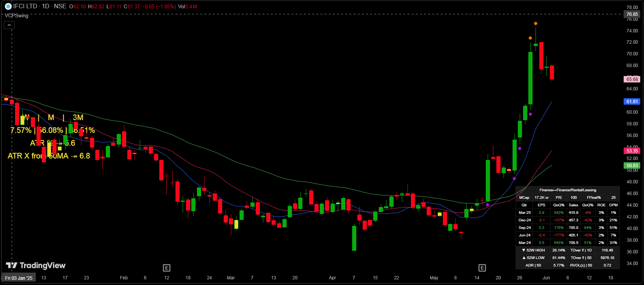
Task: Click the 44.00 price axis tick
Action: coord(632,205)
